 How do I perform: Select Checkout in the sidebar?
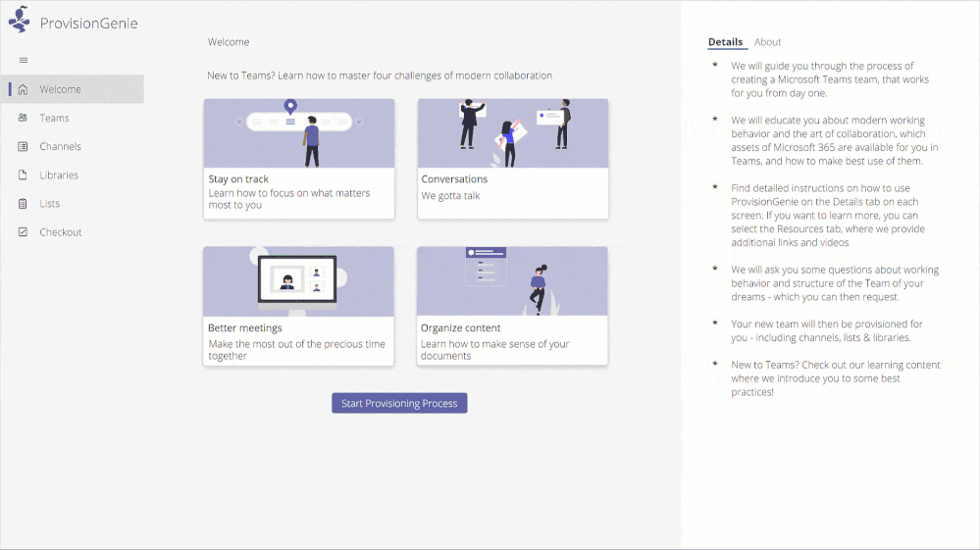pos(73,231)
